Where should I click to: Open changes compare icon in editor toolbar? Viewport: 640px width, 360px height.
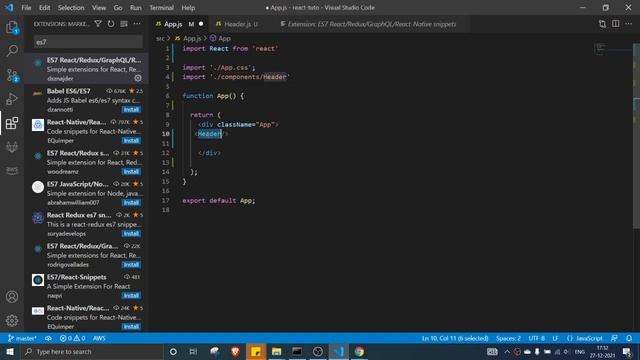[602, 24]
